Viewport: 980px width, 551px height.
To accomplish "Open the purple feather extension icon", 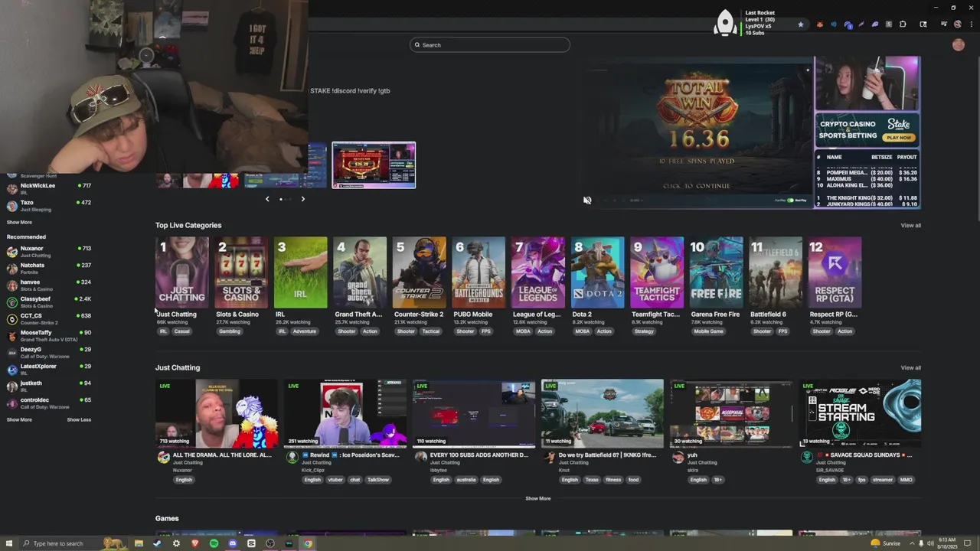I will 861,24.
